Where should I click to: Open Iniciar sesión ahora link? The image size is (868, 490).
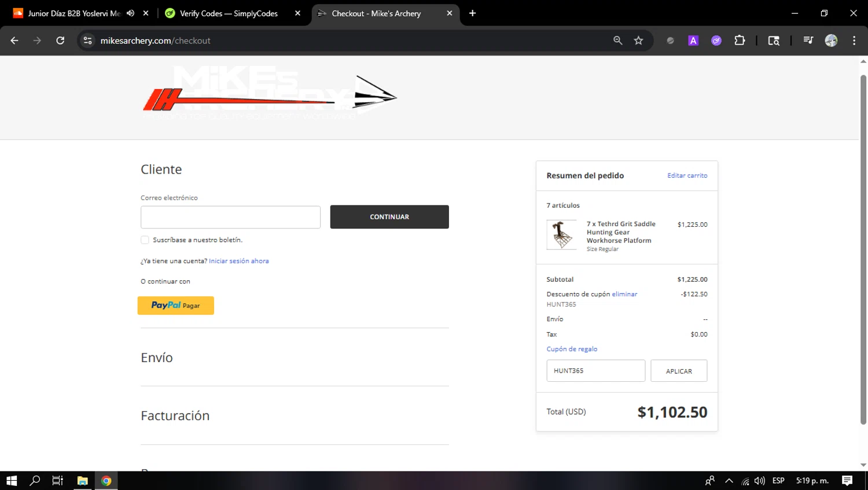point(238,261)
